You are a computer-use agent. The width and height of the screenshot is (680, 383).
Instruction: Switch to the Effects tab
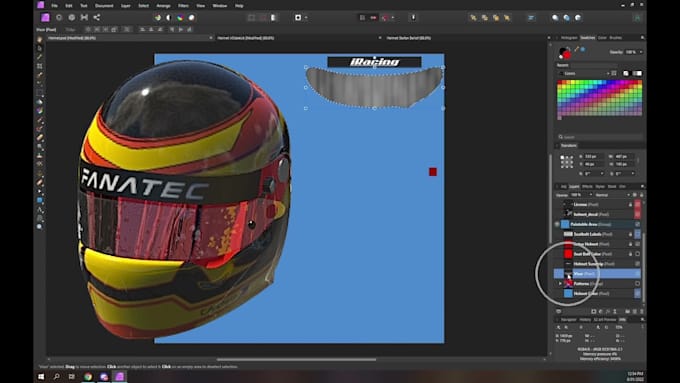coord(587,187)
